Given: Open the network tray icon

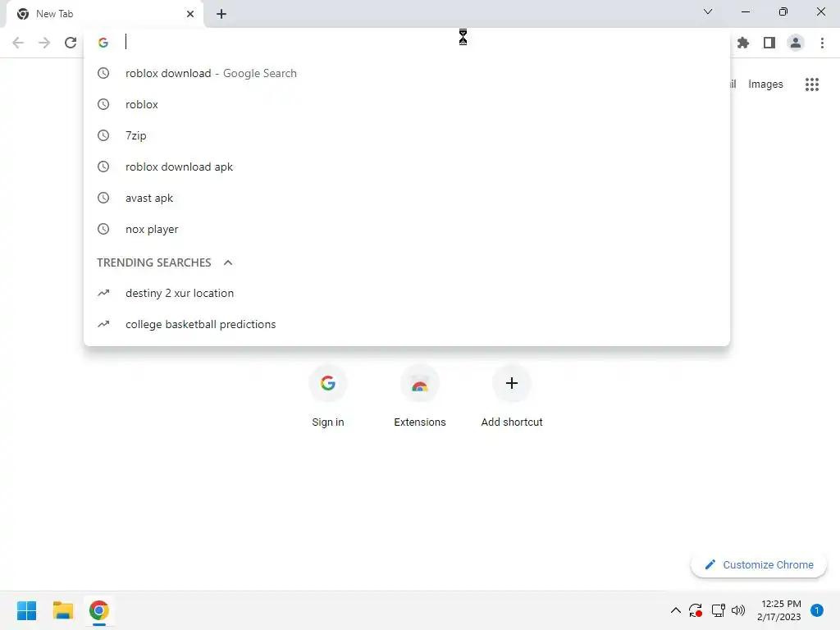Looking at the screenshot, I should pos(718,610).
